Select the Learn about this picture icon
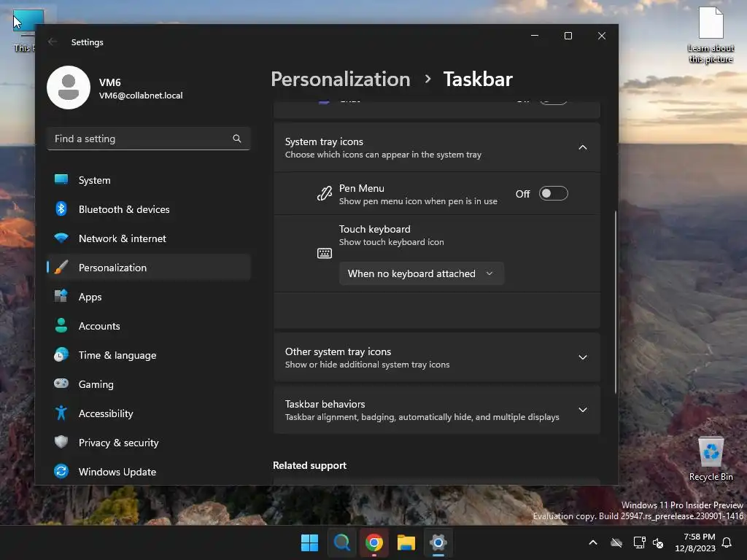This screenshot has width=747, height=560. coord(711,35)
